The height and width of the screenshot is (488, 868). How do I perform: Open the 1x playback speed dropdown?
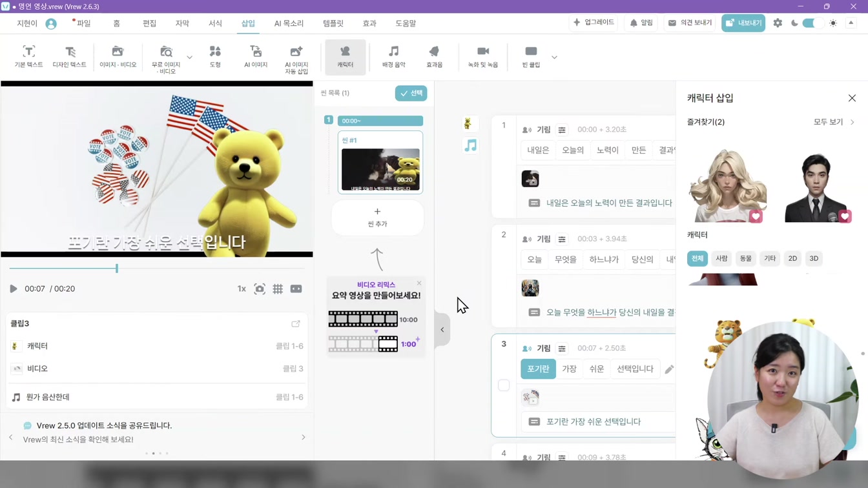242,289
